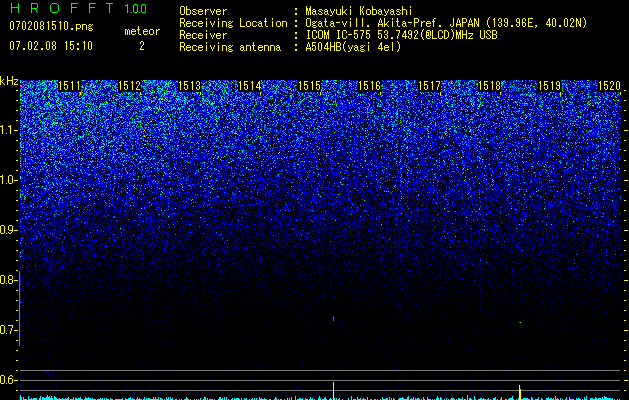This screenshot has width=629, height=400.
Task: Click the date stamp 07.02.08 15:10
Action: 51,46
